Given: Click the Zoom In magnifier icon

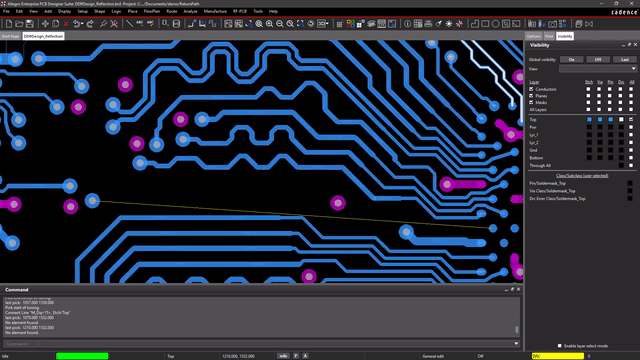Looking at the screenshot, I should tap(269, 24).
